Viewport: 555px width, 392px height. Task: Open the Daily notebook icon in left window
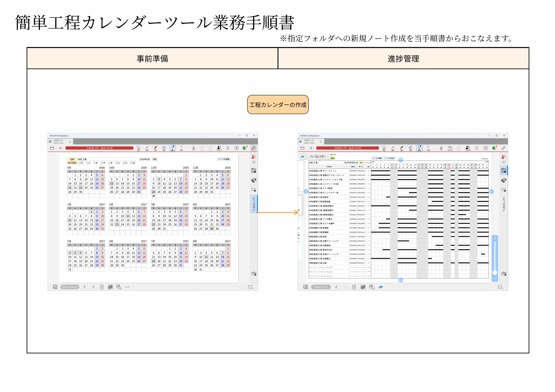click(55, 287)
